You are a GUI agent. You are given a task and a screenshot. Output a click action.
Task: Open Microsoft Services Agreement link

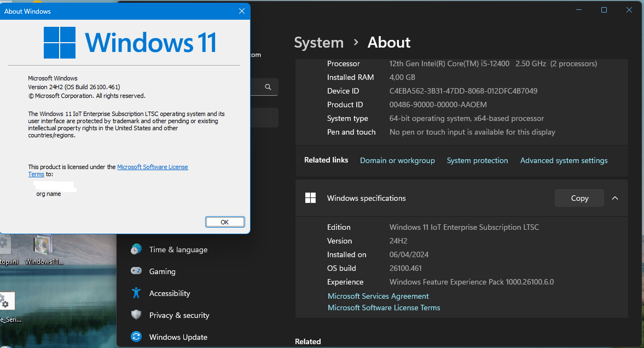click(x=378, y=296)
